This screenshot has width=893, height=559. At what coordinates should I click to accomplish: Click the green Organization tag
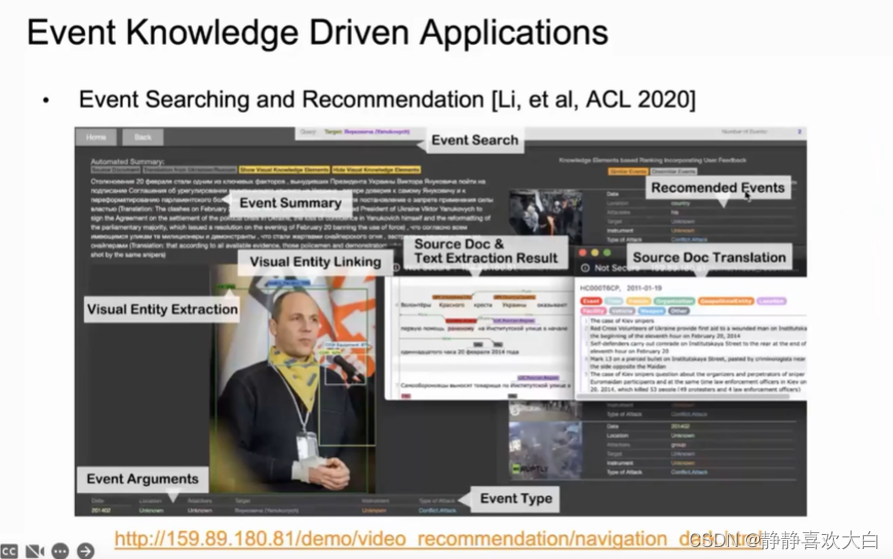click(674, 301)
